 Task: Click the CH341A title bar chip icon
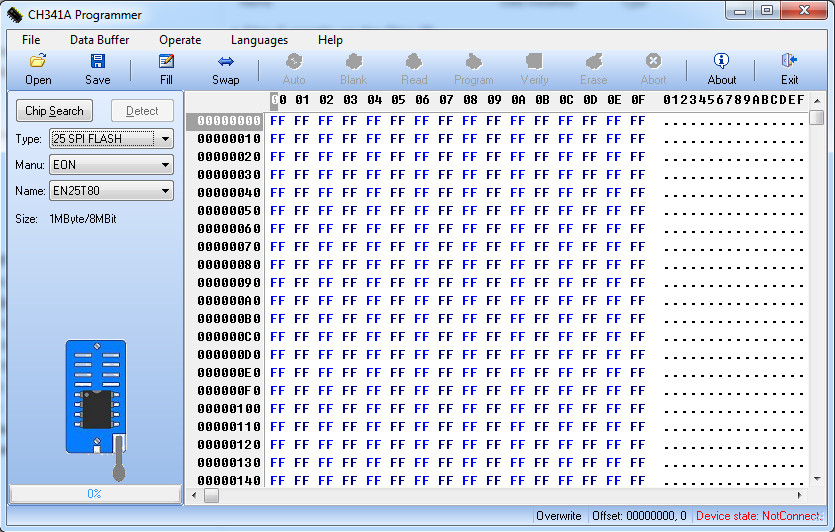point(14,15)
